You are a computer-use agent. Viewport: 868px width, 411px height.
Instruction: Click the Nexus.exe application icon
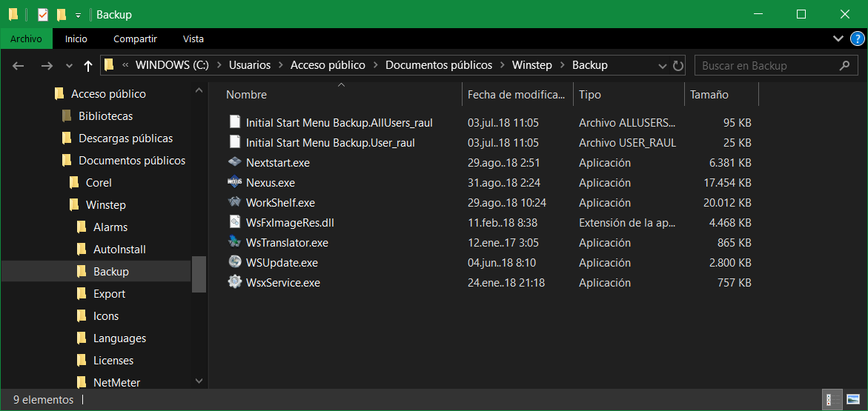point(234,182)
